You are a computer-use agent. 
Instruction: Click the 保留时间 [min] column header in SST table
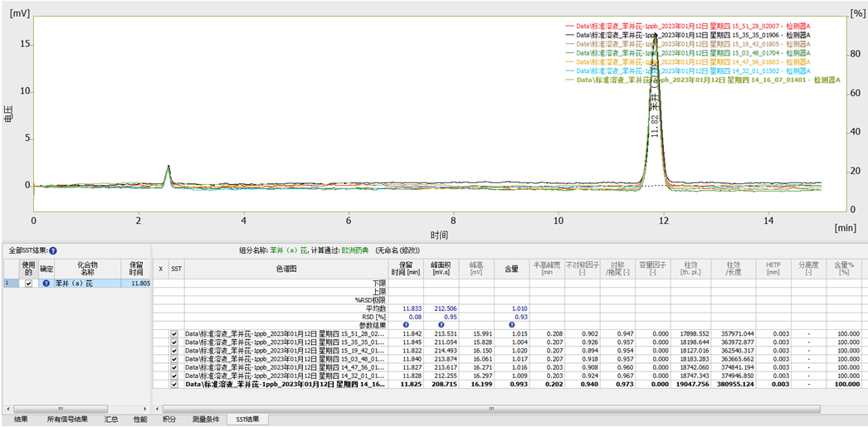[406, 269]
